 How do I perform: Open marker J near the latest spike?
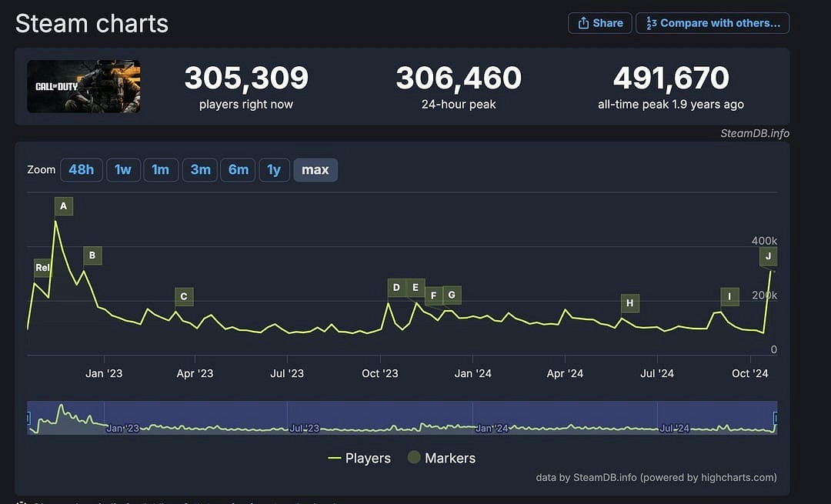click(x=768, y=256)
